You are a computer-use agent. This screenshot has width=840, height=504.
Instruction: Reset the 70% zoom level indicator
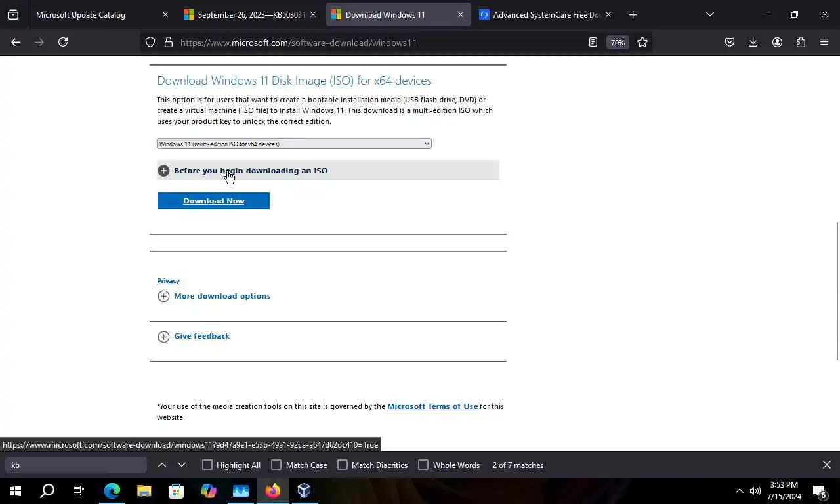(x=618, y=42)
